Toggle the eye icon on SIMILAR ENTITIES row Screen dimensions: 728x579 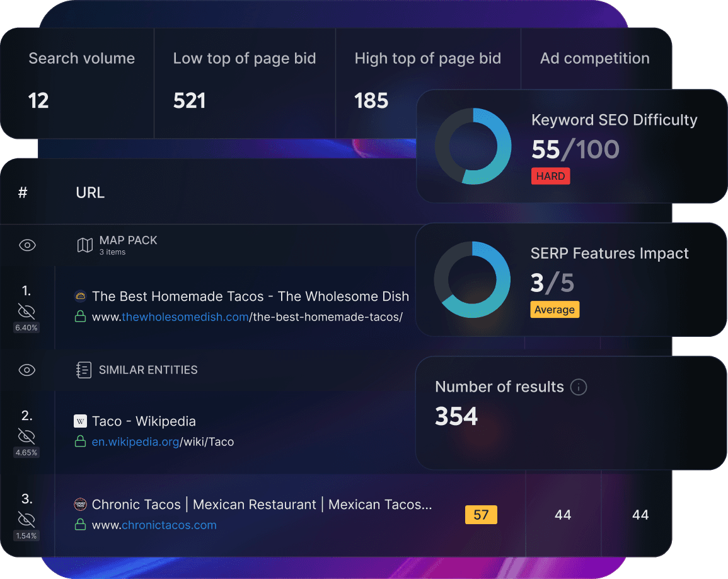(x=27, y=370)
